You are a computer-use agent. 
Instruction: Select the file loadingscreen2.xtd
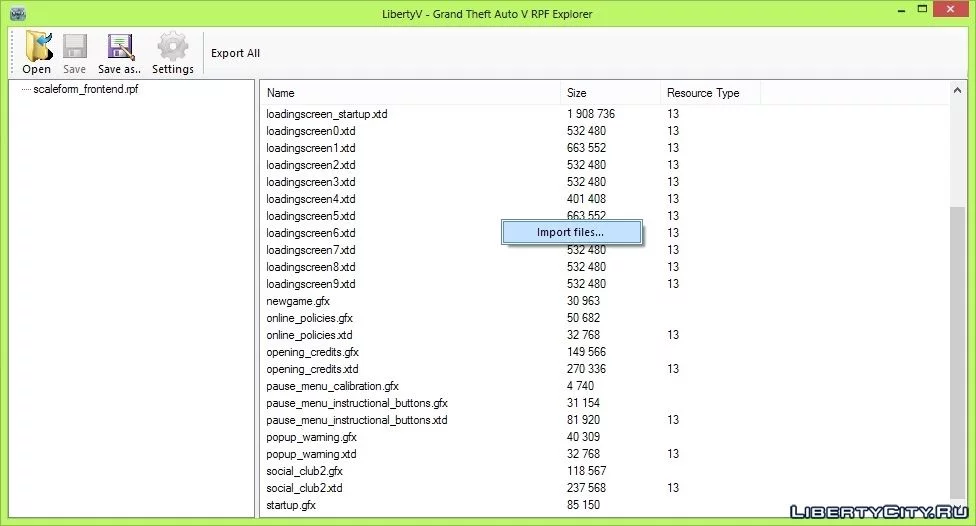[311, 165]
